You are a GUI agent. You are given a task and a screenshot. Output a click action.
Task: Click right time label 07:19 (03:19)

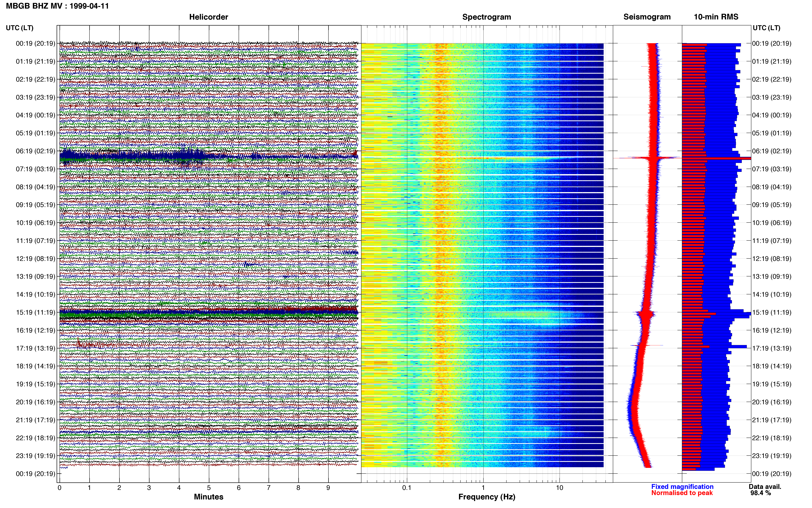click(x=772, y=169)
